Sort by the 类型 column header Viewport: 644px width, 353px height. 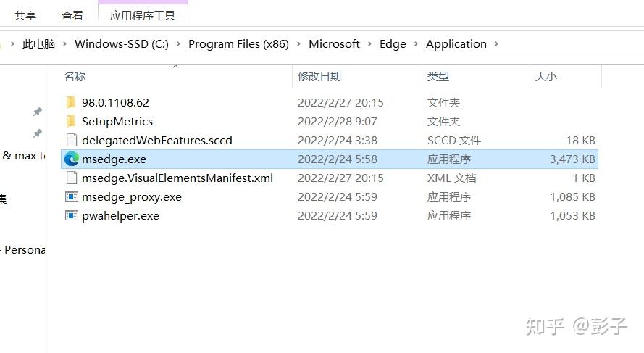(438, 76)
